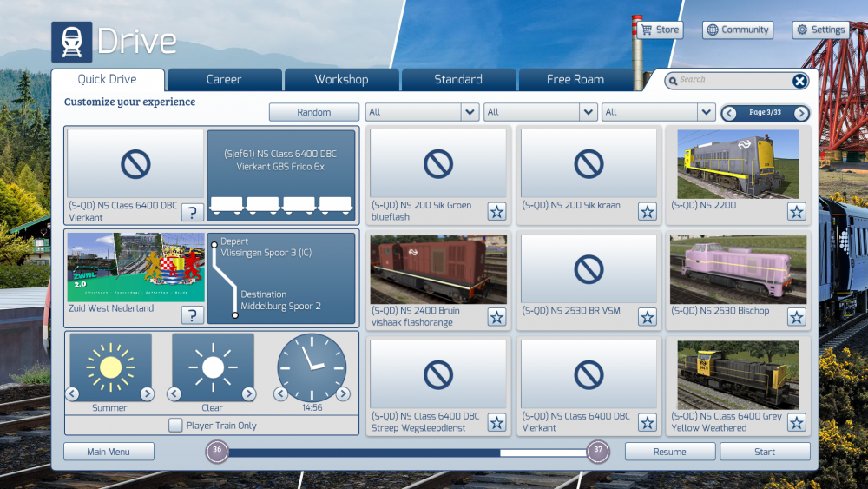This screenshot has height=489, width=868.
Task: Star the NS 2200 locomotive
Action: point(797,212)
